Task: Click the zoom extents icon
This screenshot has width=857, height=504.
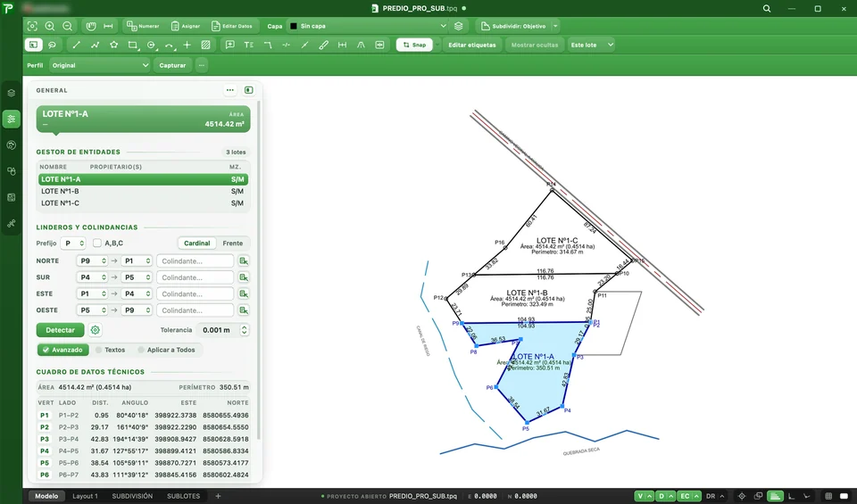Action: [32, 26]
